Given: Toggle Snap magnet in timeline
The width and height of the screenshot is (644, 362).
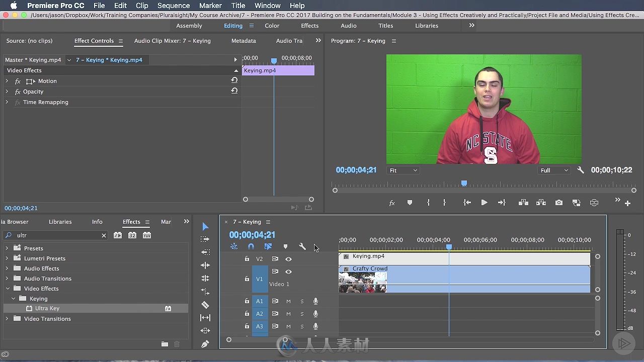Looking at the screenshot, I should [251, 246].
